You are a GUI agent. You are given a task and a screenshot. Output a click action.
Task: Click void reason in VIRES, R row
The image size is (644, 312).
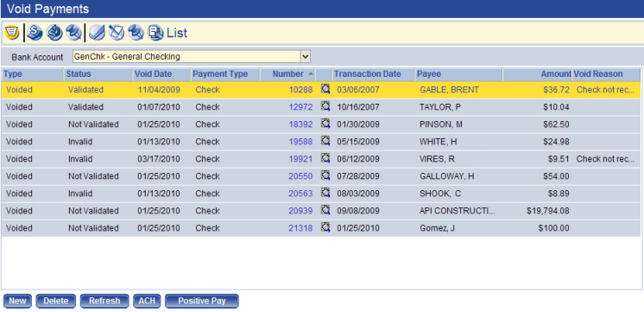click(x=605, y=159)
